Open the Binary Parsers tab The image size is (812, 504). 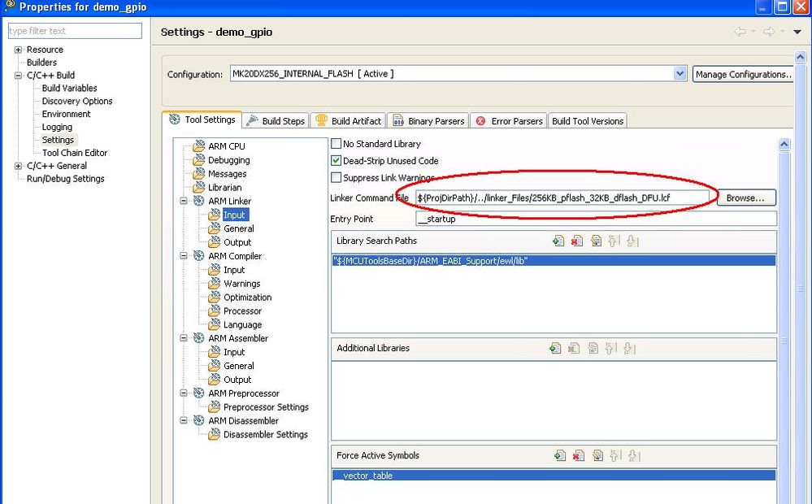[428, 120]
